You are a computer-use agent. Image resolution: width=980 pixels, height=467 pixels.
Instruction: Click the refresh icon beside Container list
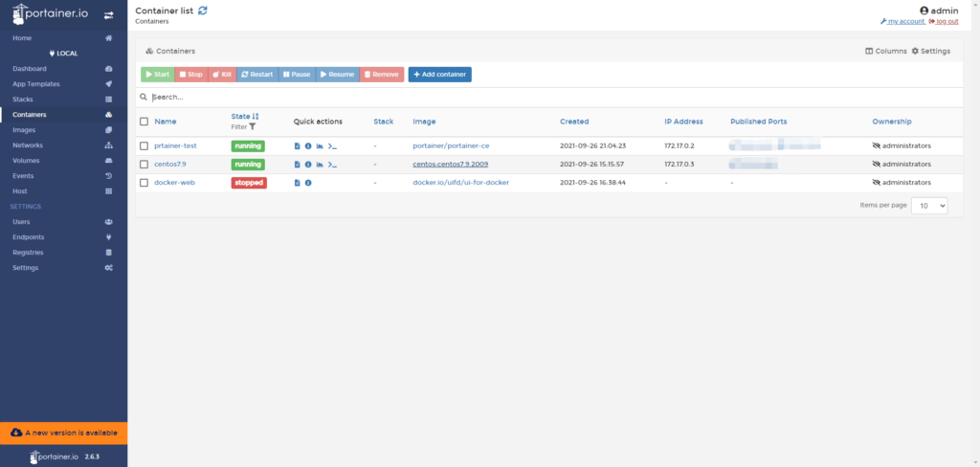tap(203, 10)
